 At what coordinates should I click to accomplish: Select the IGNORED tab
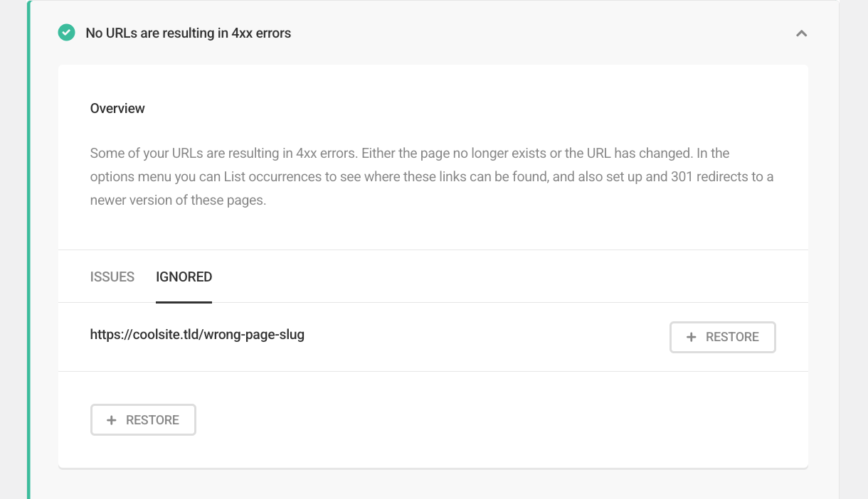[x=184, y=277]
